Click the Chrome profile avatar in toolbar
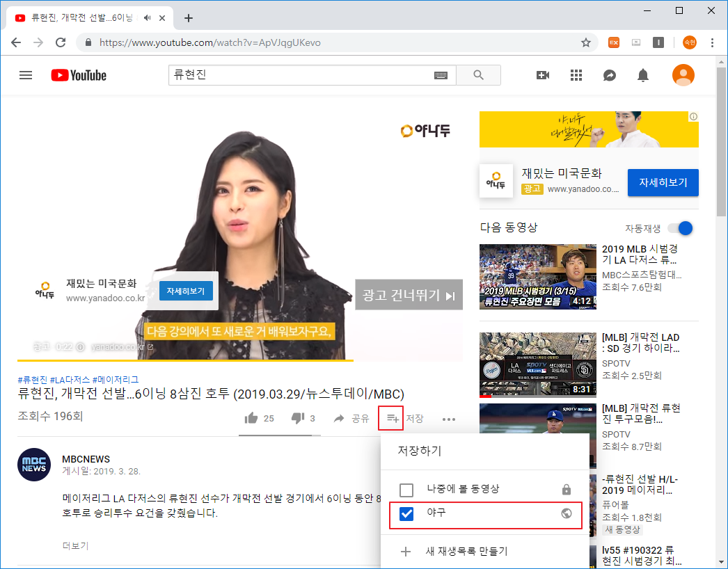The width and height of the screenshot is (728, 569). [690, 42]
